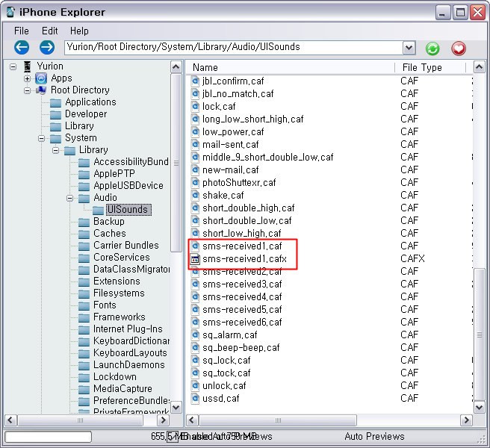The width and height of the screenshot is (490, 448).
Task: Select the file mail-sent.caf
Action: point(230,145)
